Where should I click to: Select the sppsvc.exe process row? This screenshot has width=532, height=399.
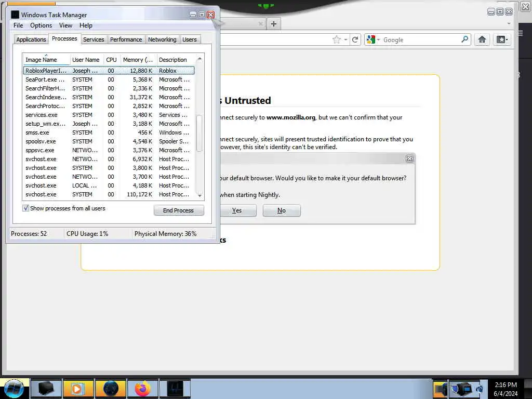(109, 150)
